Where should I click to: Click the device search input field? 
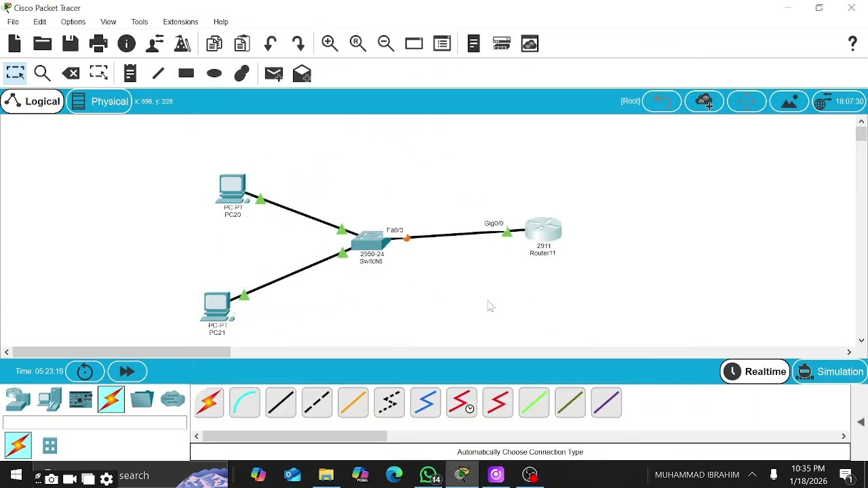coord(95,423)
